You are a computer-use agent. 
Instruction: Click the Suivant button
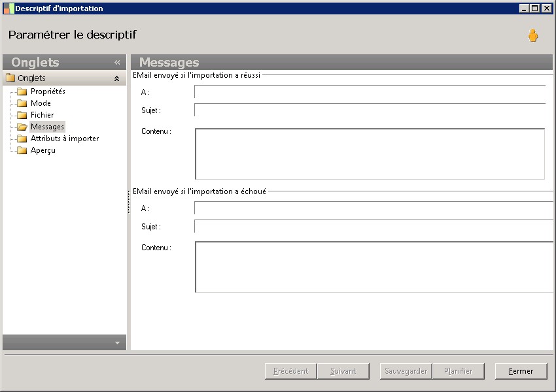coord(343,371)
